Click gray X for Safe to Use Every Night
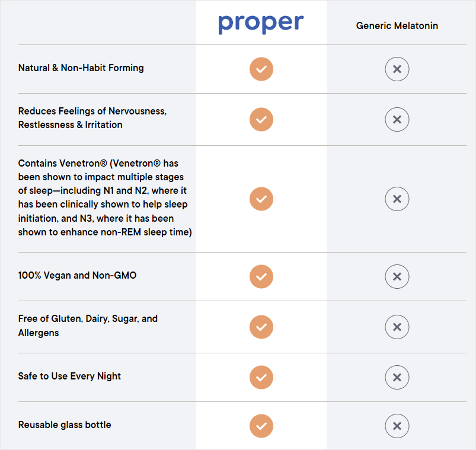476x450 pixels. click(x=397, y=377)
